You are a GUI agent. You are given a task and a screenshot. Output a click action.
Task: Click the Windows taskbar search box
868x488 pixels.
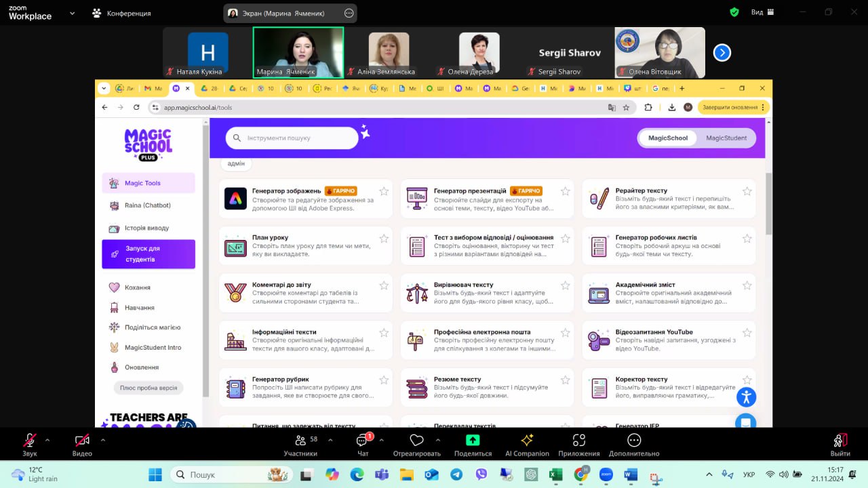click(x=233, y=474)
